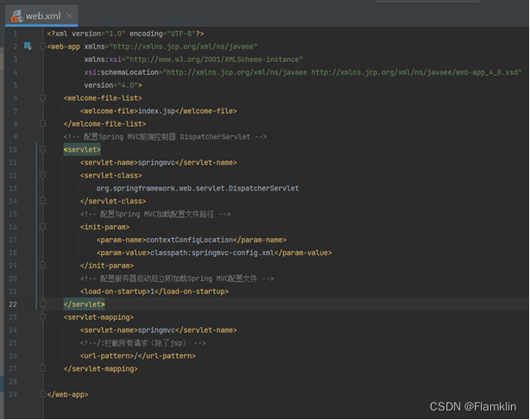Click the </servlet-class> closing tag
530x420 pixels.
point(113,201)
